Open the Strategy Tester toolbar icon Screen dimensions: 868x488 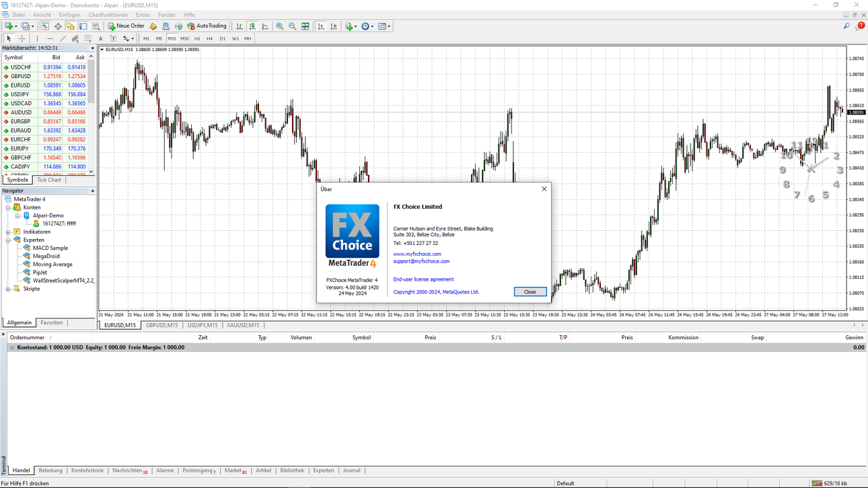[x=96, y=26]
